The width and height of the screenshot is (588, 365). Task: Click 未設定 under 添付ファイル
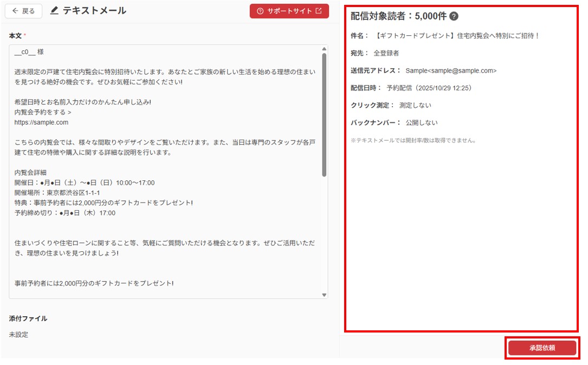(x=18, y=335)
